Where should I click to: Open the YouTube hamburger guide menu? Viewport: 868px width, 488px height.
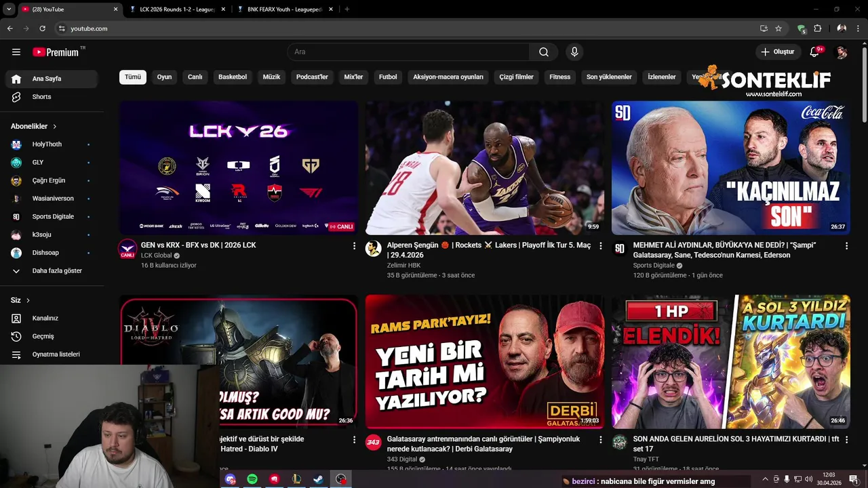[x=16, y=52]
